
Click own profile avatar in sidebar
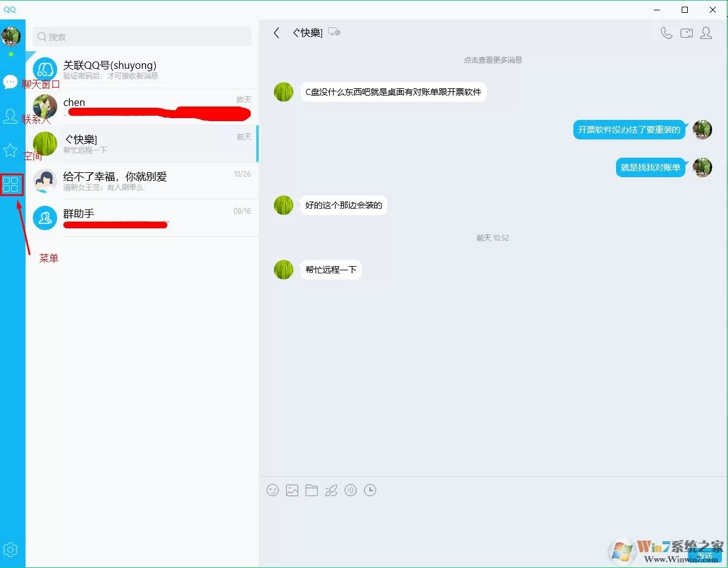[x=11, y=37]
